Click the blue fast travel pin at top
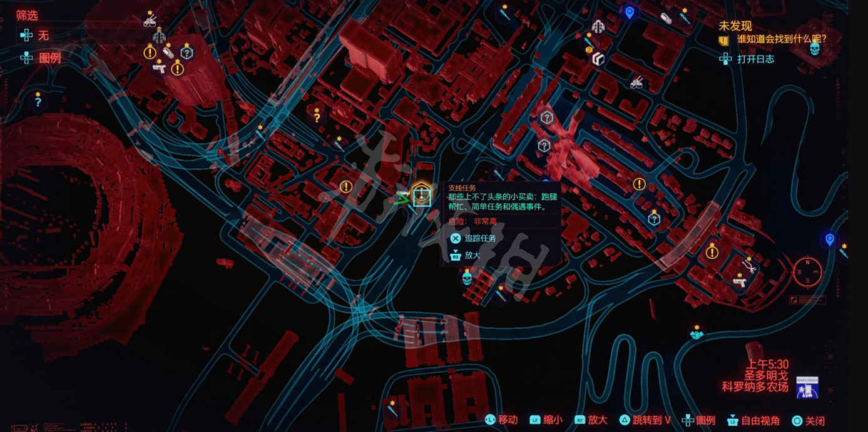The height and width of the screenshot is (432, 868). (630, 13)
